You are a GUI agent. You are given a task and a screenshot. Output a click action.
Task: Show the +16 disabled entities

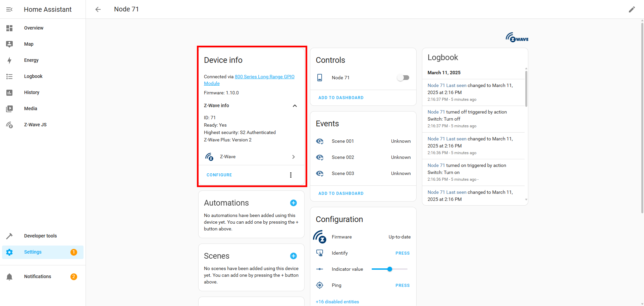coord(337,302)
